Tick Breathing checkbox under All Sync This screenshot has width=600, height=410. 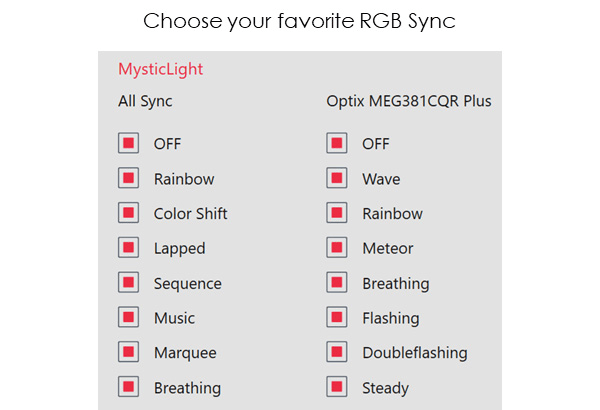128,387
